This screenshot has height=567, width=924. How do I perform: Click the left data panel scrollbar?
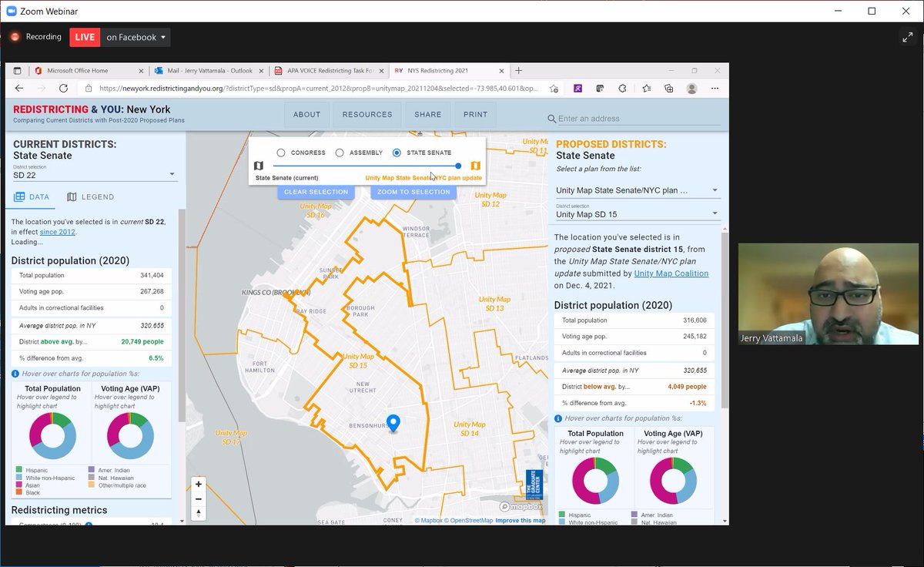point(182,316)
